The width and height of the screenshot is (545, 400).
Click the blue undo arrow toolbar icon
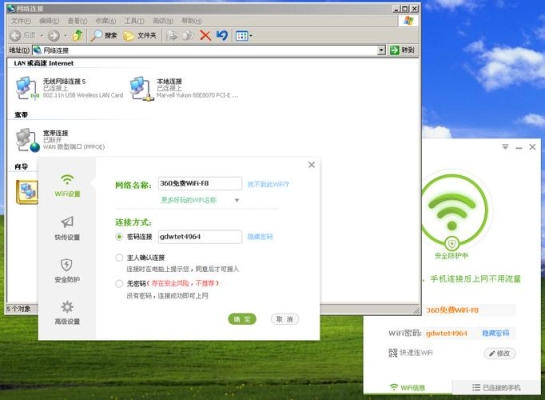tap(222, 35)
